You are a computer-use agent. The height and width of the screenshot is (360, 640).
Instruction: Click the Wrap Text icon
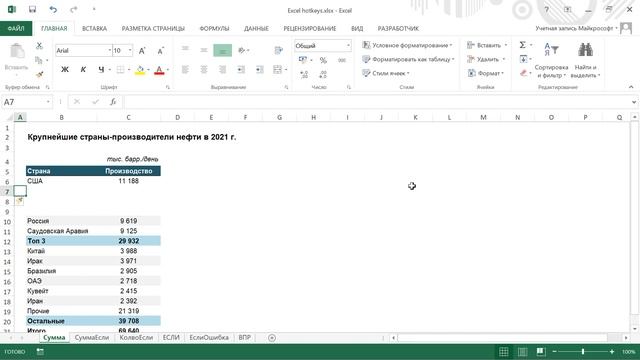(279, 50)
